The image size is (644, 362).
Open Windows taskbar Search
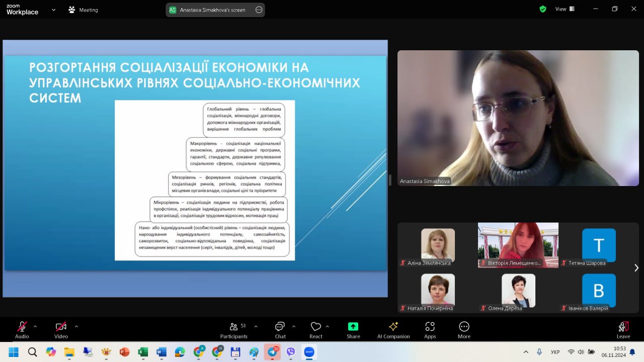32,352
